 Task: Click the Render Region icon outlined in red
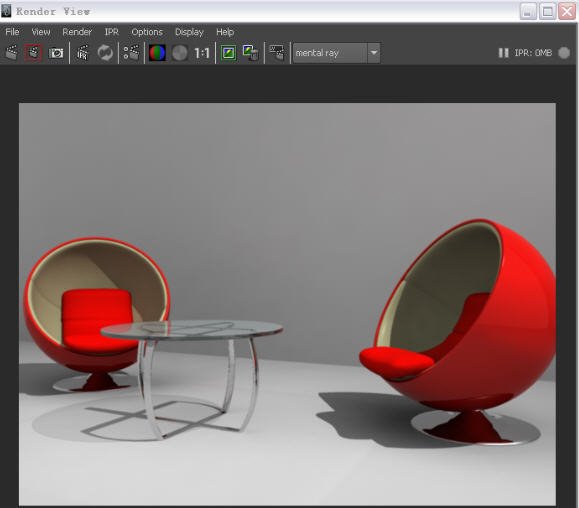(x=33, y=53)
